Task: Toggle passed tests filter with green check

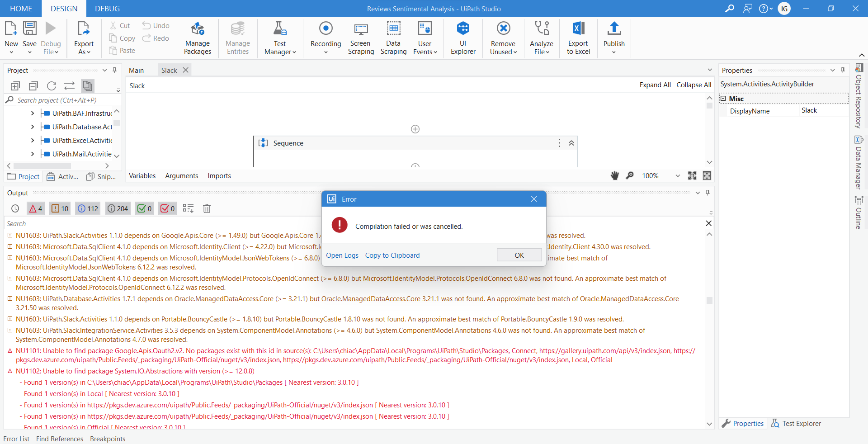Action: tap(144, 208)
